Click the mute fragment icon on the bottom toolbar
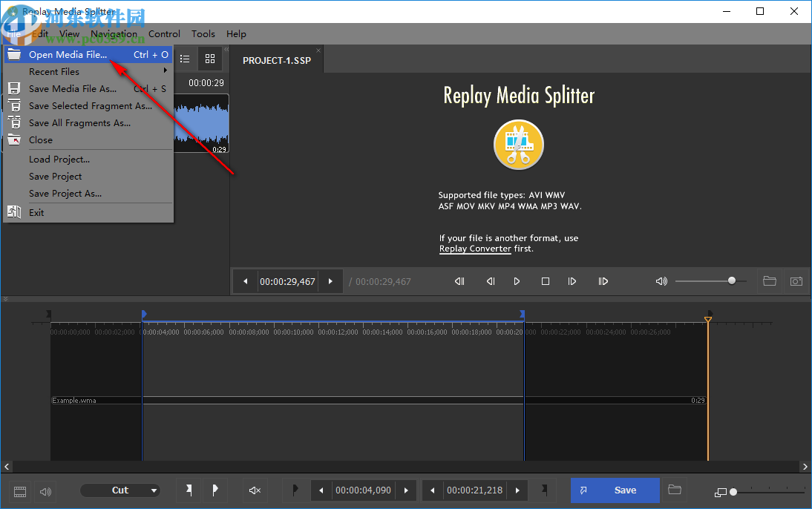The width and height of the screenshot is (812, 509). pyautogui.click(x=255, y=490)
